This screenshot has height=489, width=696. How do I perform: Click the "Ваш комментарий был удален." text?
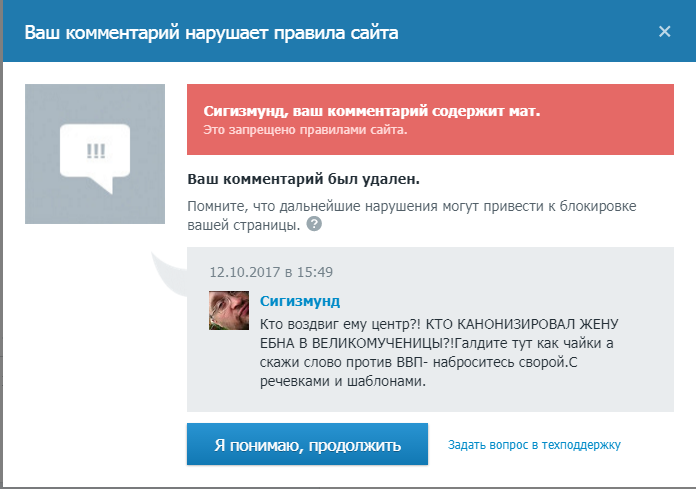(x=303, y=179)
